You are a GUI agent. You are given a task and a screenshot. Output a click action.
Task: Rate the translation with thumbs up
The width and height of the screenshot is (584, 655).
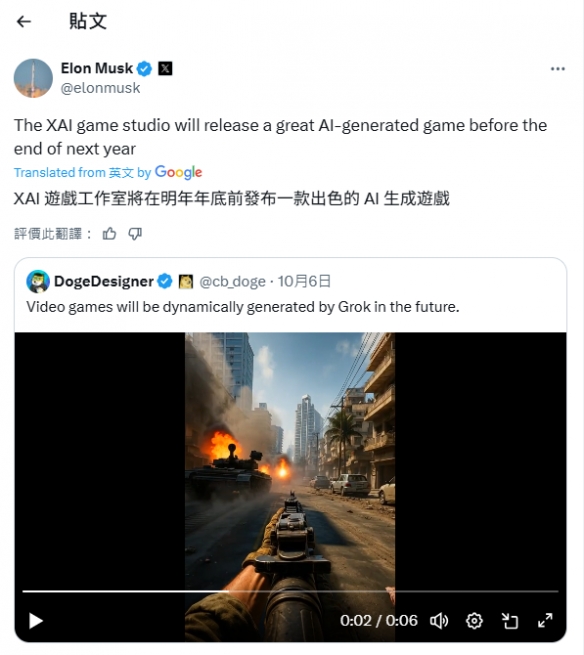click(109, 234)
